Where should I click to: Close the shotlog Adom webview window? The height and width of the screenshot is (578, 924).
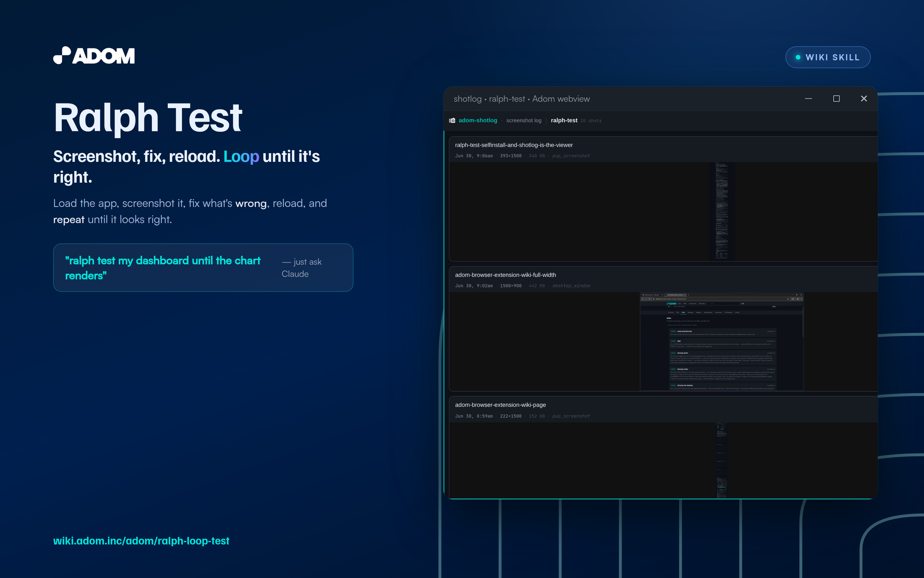[x=864, y=98]
